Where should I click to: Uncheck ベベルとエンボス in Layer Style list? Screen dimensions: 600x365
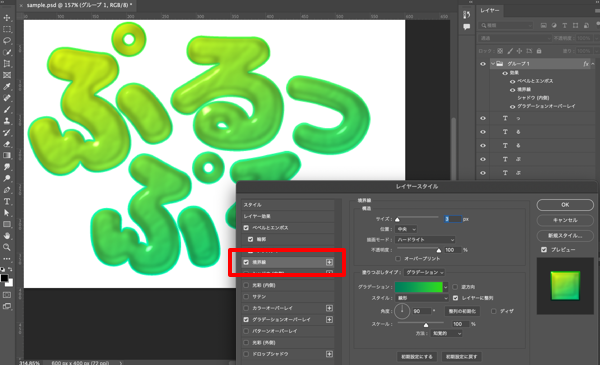click(x=246, y=228)
